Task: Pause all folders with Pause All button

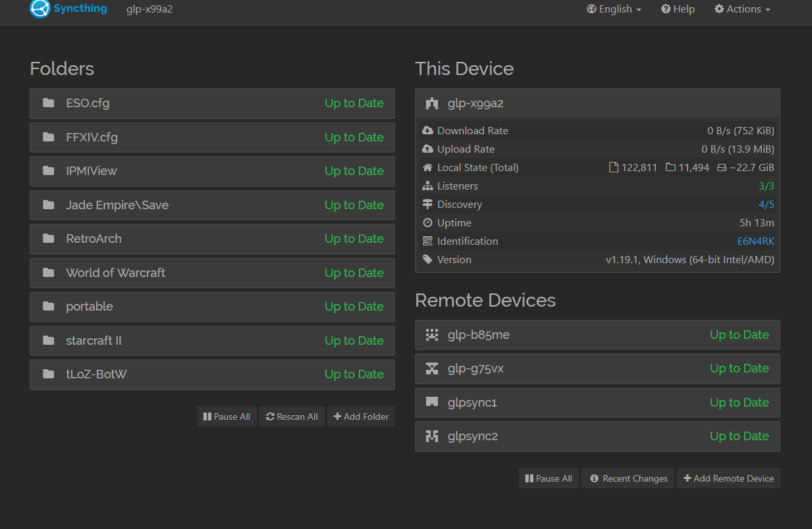Action: [227, 416]
